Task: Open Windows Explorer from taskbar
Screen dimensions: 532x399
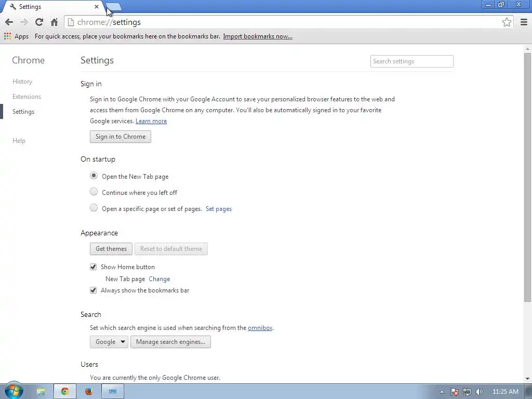Action: (x=41, y=392)
